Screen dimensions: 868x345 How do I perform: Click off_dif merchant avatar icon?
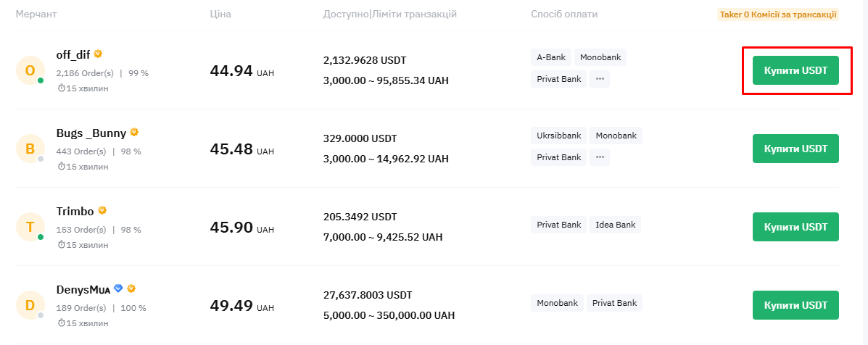pos(30,70)
